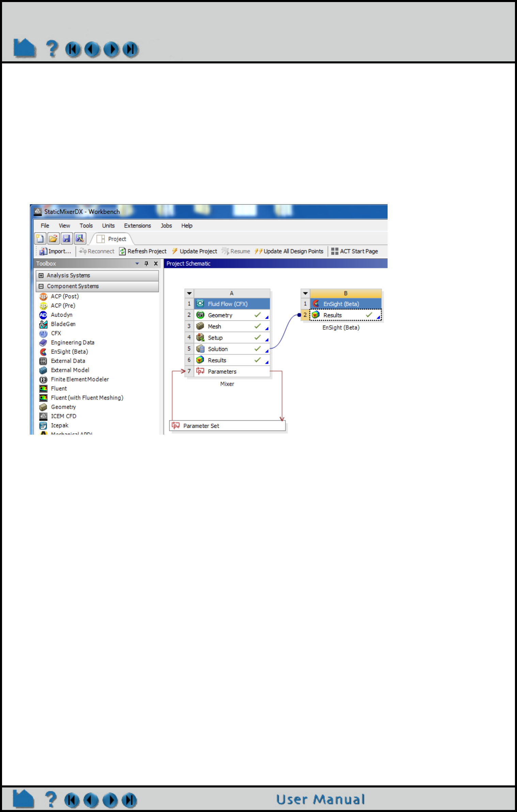
Task: Open system A dropdown arrow menu
Action: [x=189, y=293]
